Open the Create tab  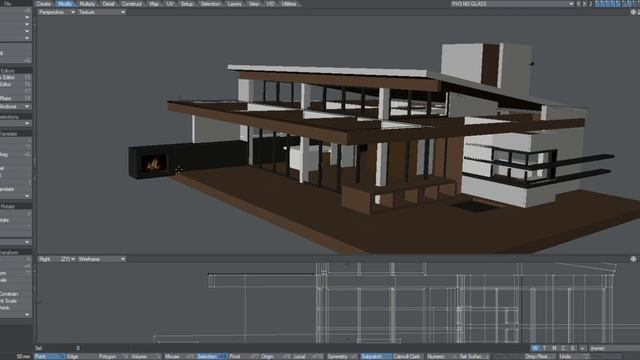[44, 4]
